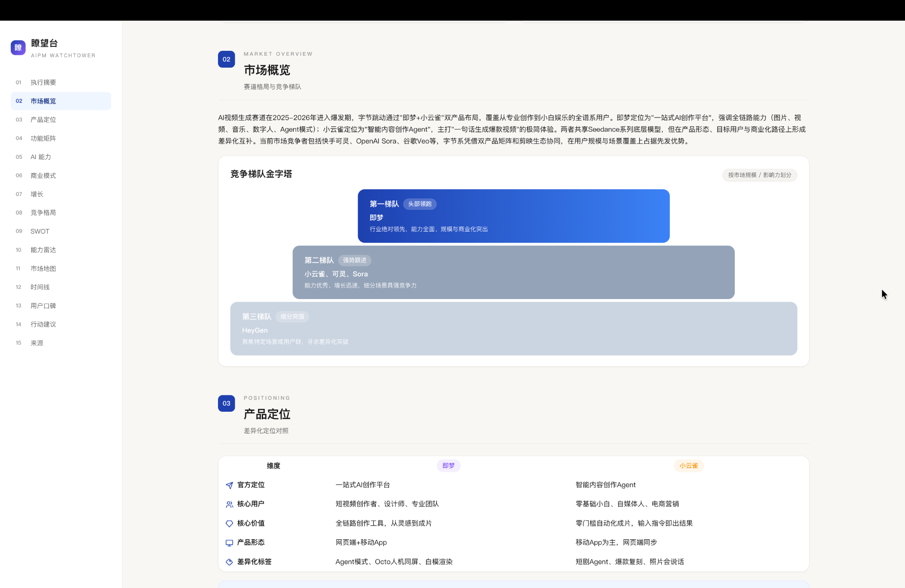Click the 头部领跑 badge
Screen dimensions: 905x588
coord(420,204)
